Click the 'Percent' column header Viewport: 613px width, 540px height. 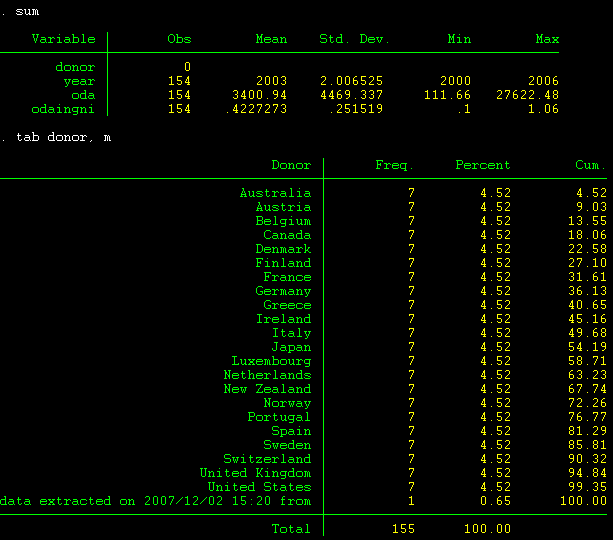coord(483,165)
